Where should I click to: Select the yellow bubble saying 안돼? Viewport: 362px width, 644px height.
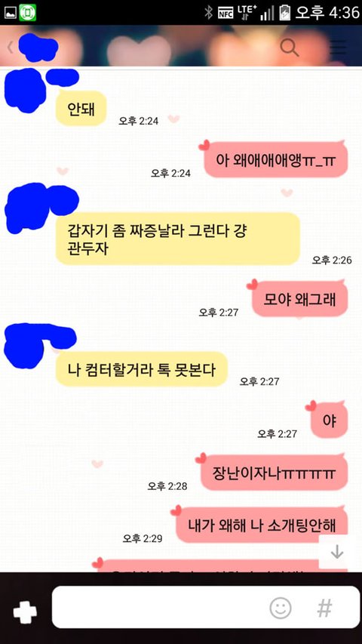coord(81,108)
